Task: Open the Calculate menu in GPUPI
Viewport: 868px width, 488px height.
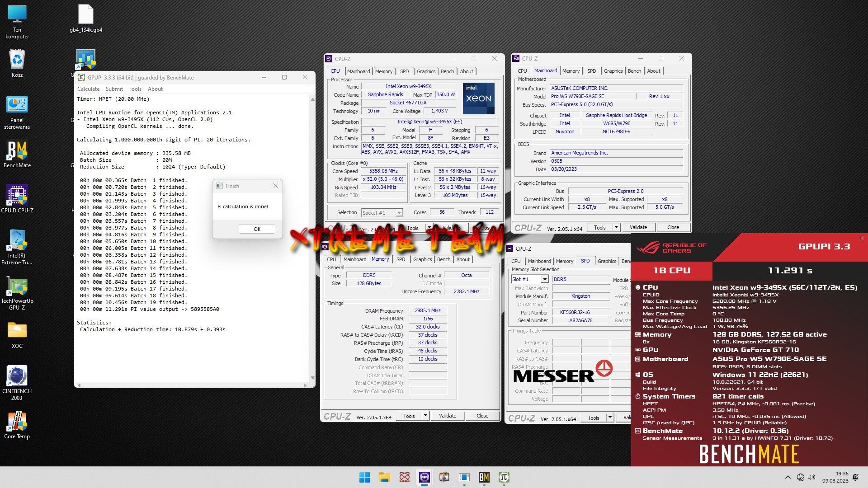Action: (x=88, y=89)
